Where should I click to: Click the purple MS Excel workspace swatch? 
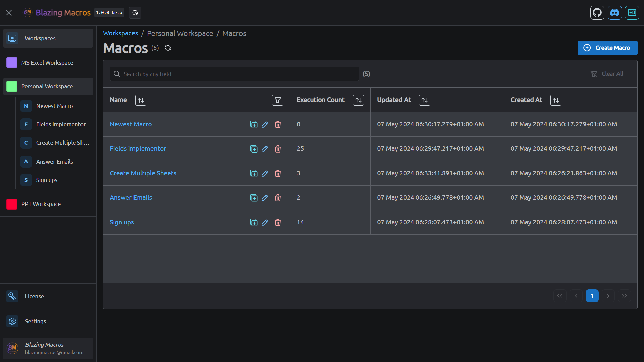click(x=12, y=63)
